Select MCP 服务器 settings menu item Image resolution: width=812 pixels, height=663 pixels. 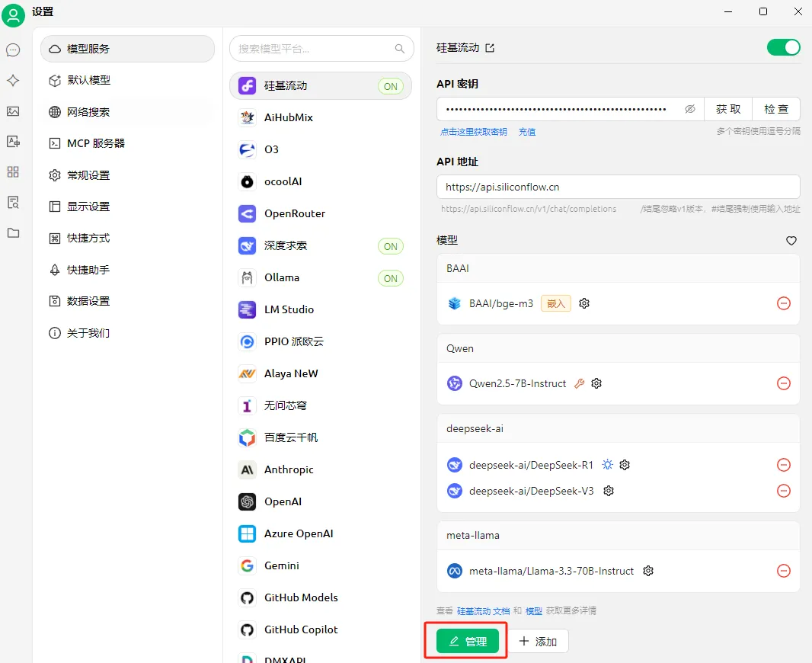127,143
